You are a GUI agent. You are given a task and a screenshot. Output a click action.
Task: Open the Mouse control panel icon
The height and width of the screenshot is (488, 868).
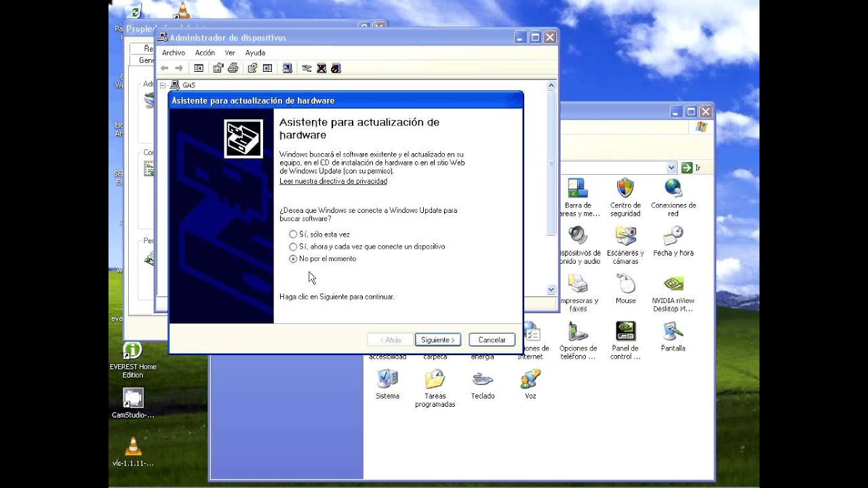pos(625,289)
